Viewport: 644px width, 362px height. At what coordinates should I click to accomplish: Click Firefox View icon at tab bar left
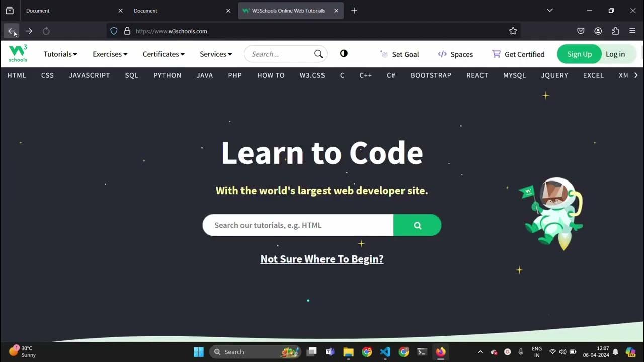click(10, 10)
